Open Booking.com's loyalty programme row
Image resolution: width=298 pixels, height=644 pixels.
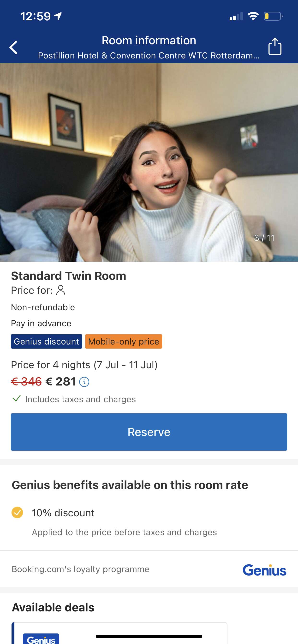tap(149, 569)
